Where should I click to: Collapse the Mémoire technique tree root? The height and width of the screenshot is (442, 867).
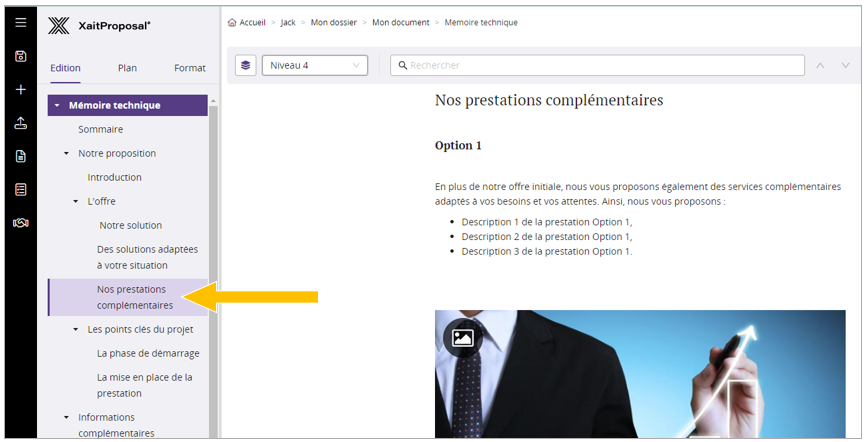point(57,105)
